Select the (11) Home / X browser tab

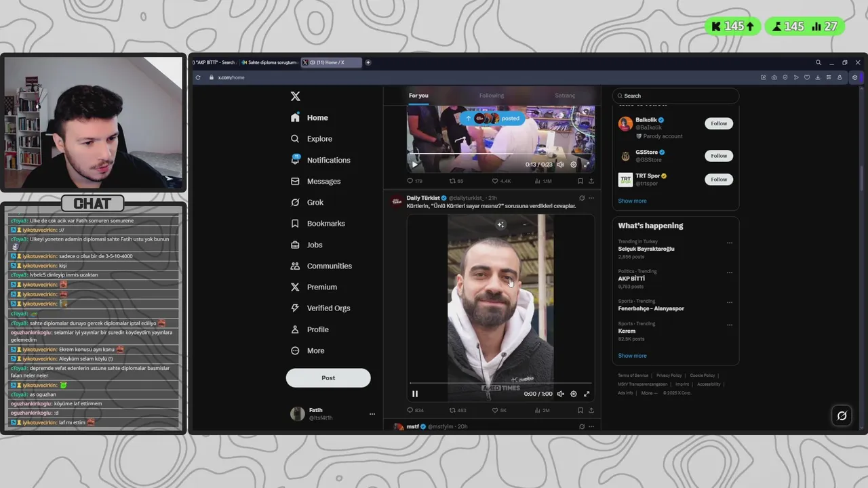(331, 62)
